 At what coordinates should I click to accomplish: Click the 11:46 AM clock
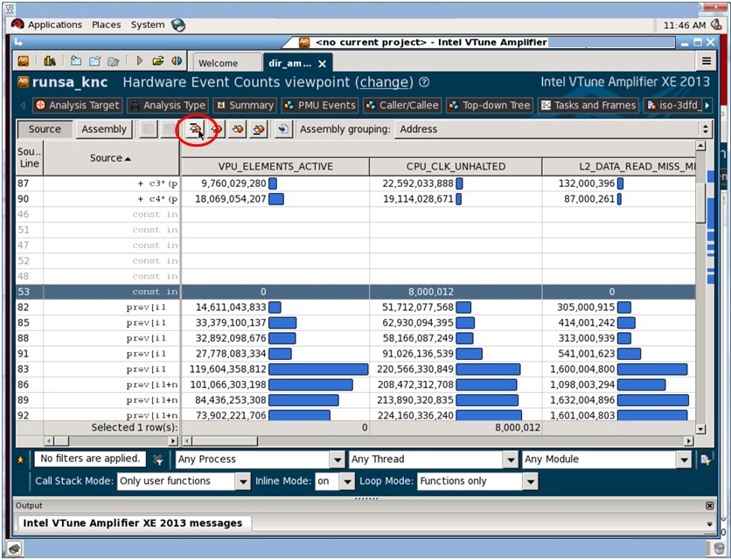685,25
